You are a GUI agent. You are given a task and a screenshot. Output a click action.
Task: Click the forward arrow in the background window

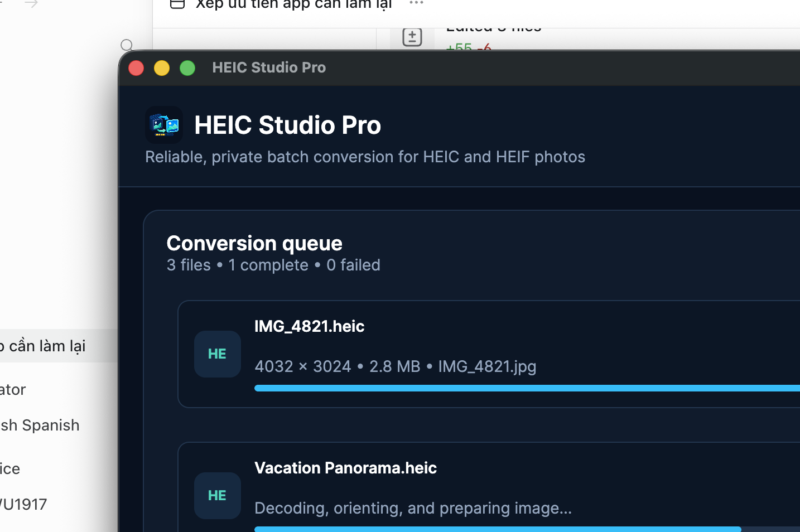coord(31,4)
